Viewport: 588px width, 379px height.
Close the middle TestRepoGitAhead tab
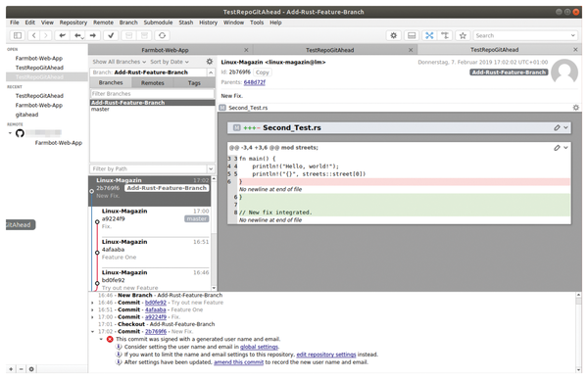[x=411, y=50]
